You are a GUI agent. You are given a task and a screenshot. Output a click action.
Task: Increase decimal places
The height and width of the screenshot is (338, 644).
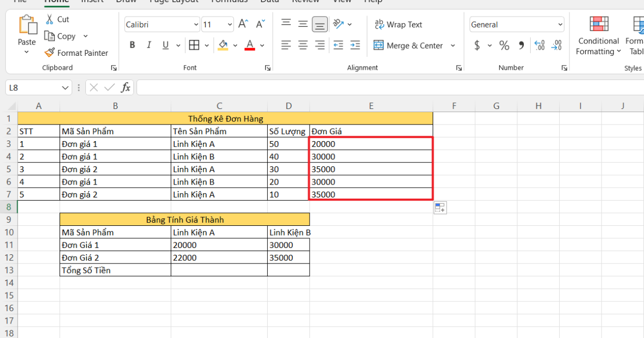(x=540, y=46)
